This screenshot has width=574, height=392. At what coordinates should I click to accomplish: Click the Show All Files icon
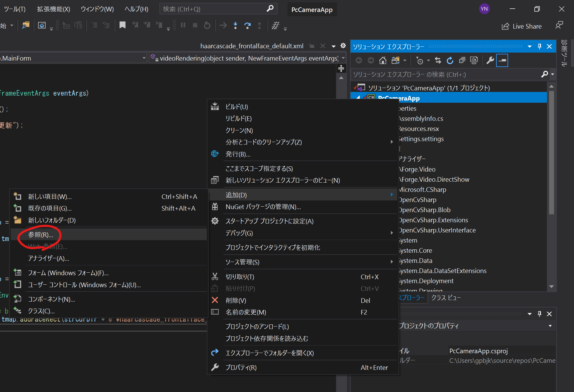474,60
